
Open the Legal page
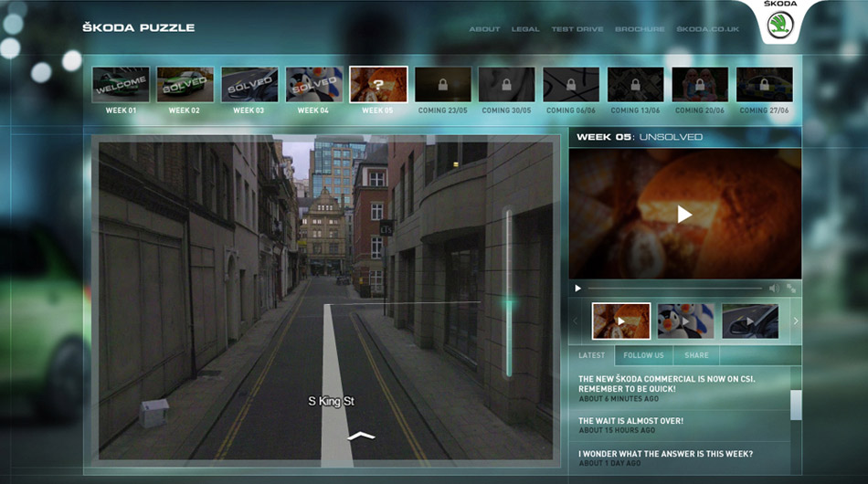coord(525,28)
